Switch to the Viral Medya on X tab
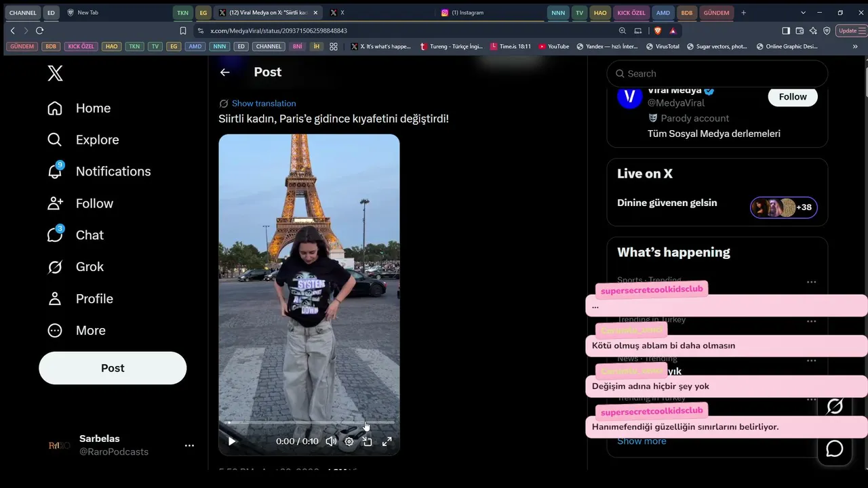 click(269, 13)
